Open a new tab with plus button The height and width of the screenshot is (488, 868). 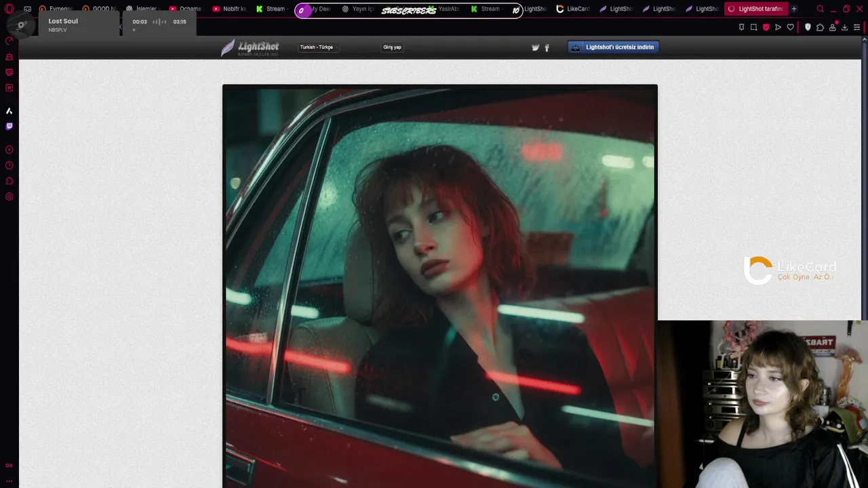click(794, 9)
